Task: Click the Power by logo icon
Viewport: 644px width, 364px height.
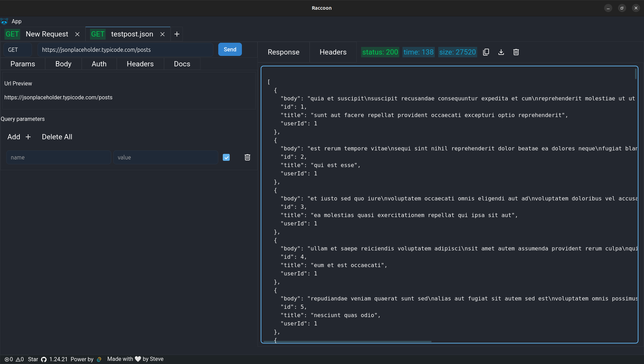Action: (x=99, y=359)
